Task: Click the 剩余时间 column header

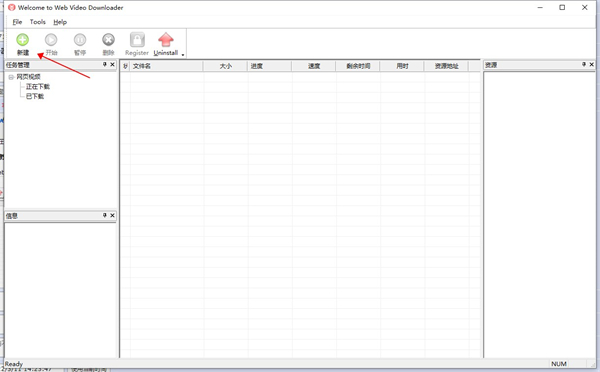Action: (358, 66)
